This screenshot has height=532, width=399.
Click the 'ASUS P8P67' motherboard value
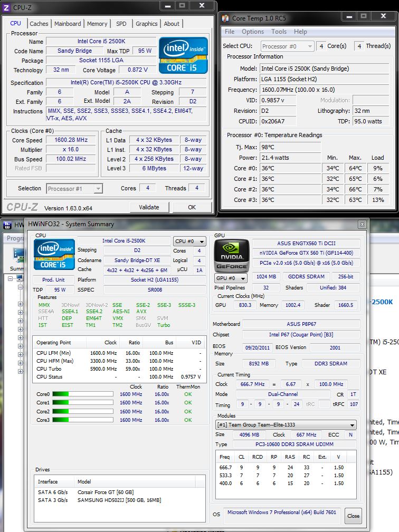pyautogui.click(x=301, y=324)
